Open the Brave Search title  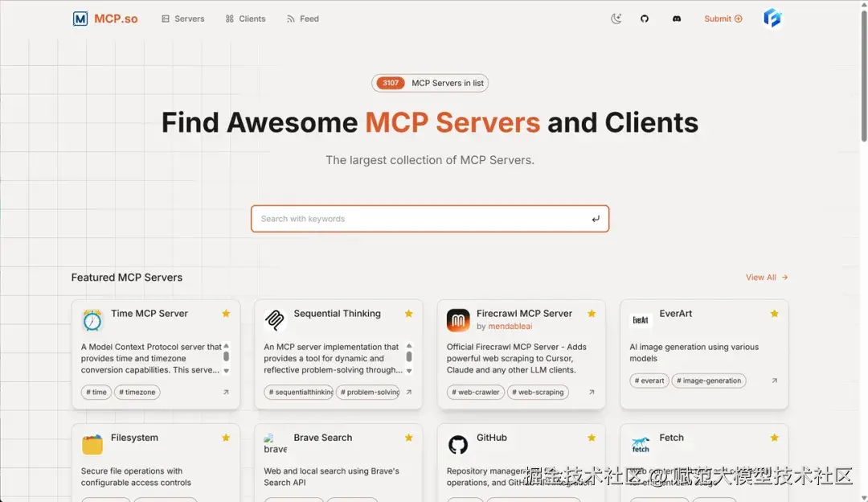(x=323, y=438)
